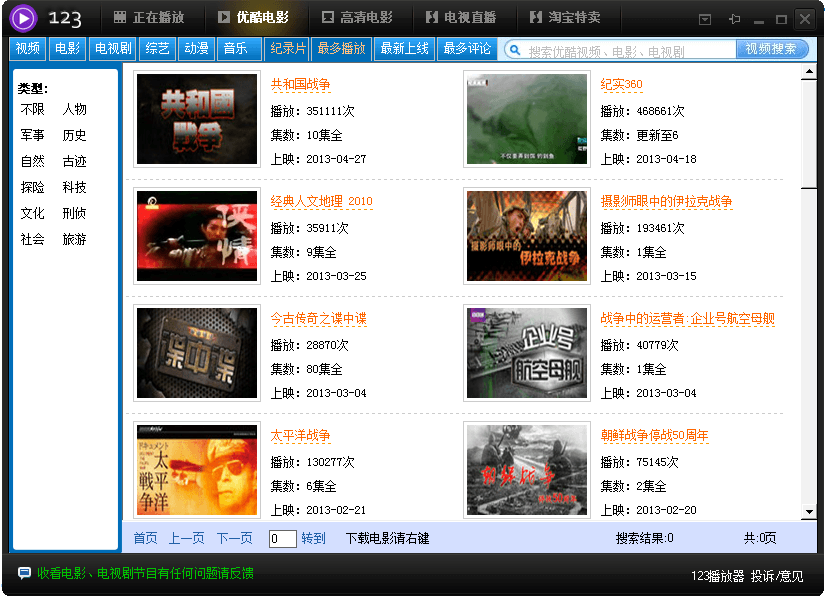The image size is (826, 599).
Task: Click the 视频搜索 button
Action: tap(771, 49)
